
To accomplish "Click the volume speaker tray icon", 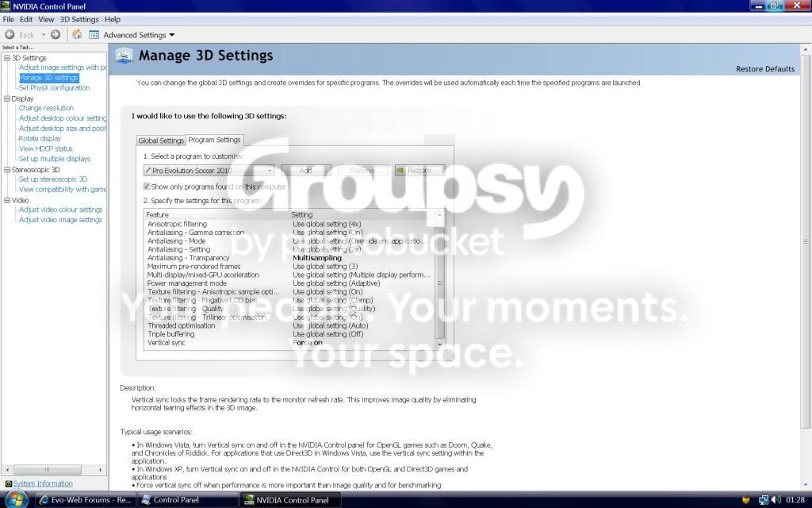I will pos(776,500).
